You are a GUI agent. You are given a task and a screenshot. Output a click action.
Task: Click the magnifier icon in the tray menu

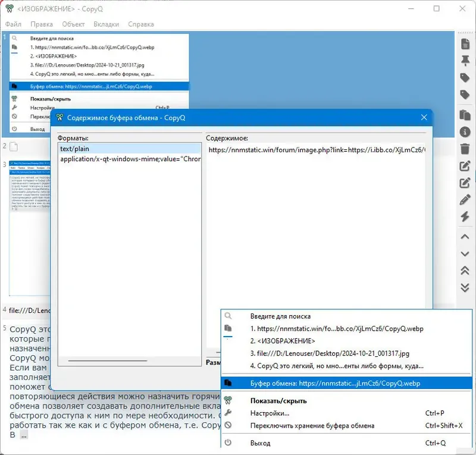pos(228,316)
